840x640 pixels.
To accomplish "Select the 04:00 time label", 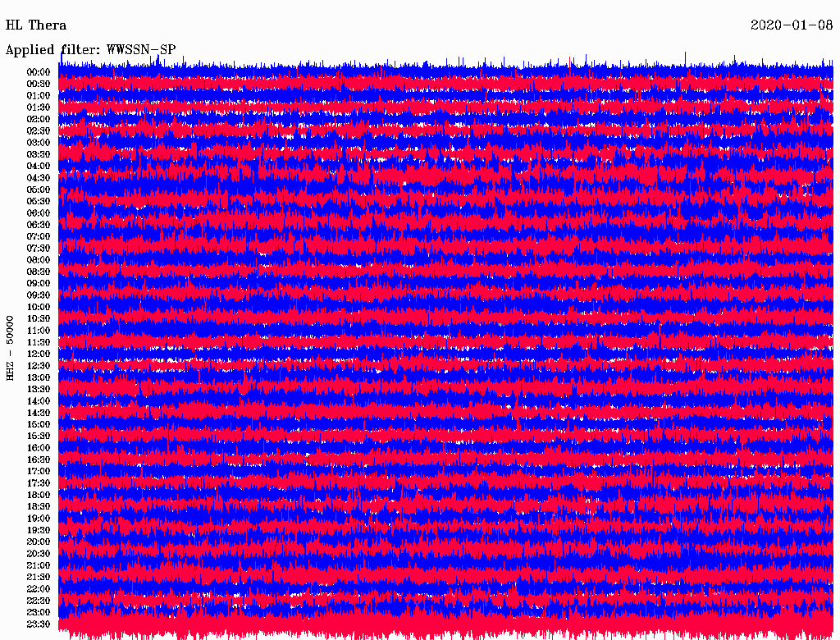I will tap(38, 167).
